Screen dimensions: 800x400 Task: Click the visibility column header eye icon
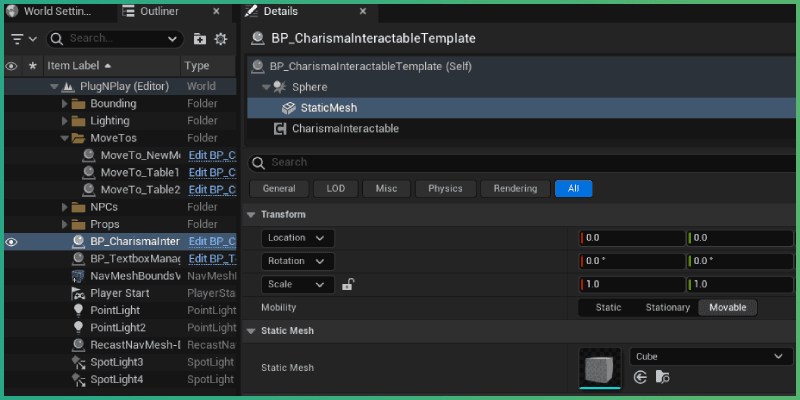[x=11, y=66]
